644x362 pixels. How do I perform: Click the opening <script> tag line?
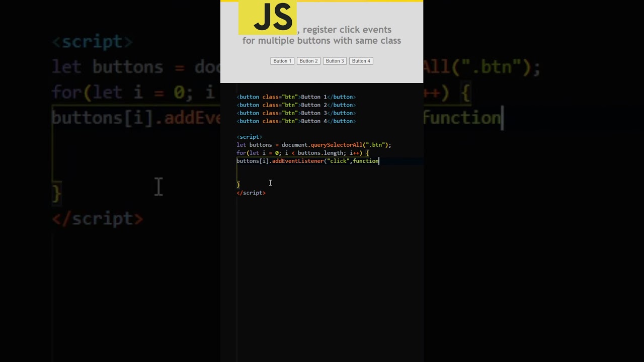tap(250, 137)
